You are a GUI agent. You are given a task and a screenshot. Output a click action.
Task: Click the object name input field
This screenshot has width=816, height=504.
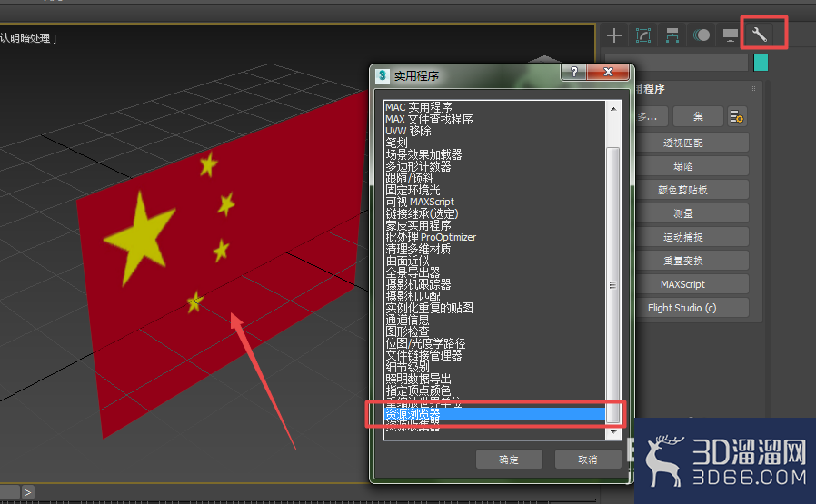(677, 63)
